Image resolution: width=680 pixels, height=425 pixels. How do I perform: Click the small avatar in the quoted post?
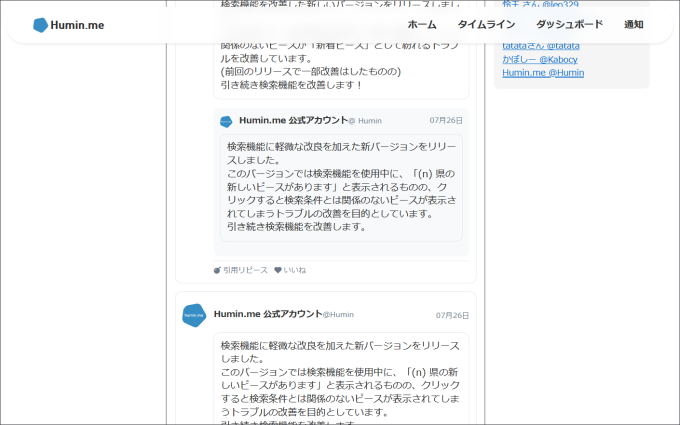point(226,121)
